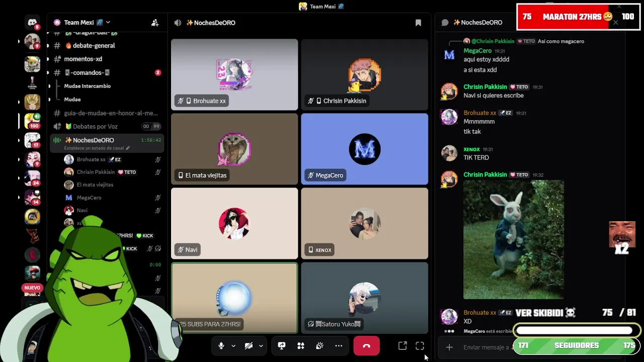Click XENOX username in chat
The width and height of the screenshot is (644, 362).
471,149
